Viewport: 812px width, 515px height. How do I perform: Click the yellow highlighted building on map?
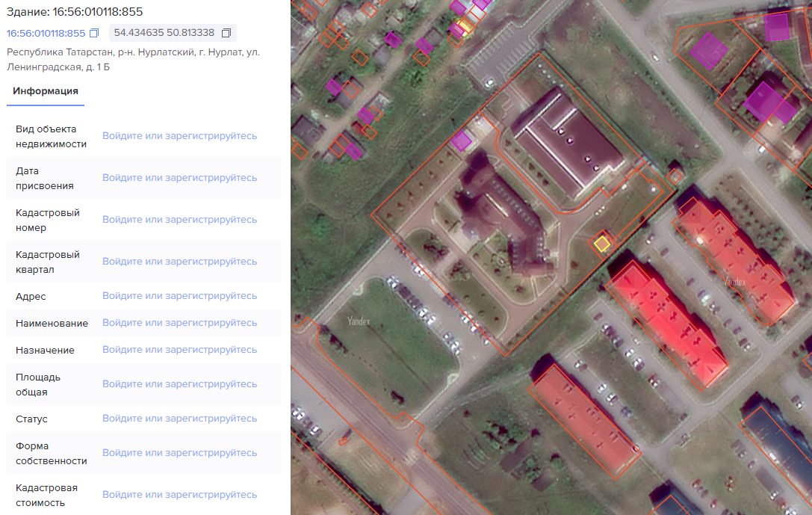click(x=602, y=243)
